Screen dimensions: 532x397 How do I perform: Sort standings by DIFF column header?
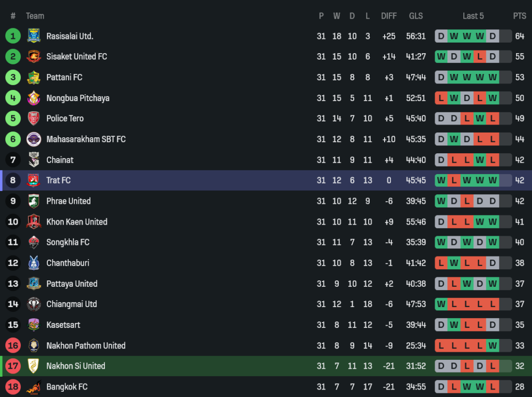click(x=389, y=16)
